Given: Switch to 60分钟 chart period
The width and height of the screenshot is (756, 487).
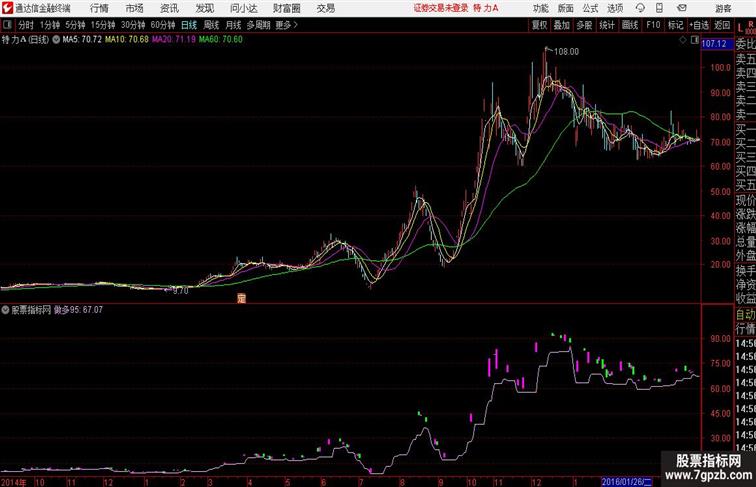Looking at the screenshot, I should click(x=162, y=25).
